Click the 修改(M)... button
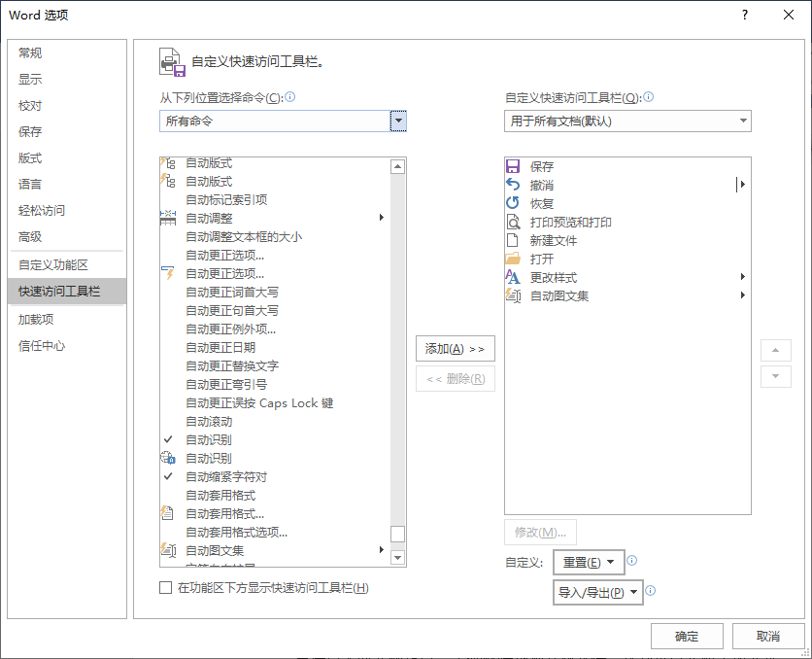This screenshot has height=659, width=812. (540, 532)
